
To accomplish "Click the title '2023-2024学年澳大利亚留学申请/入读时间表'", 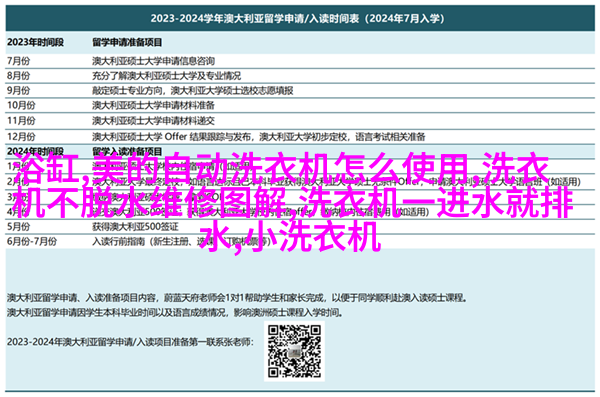I will [x=297, y=18].
